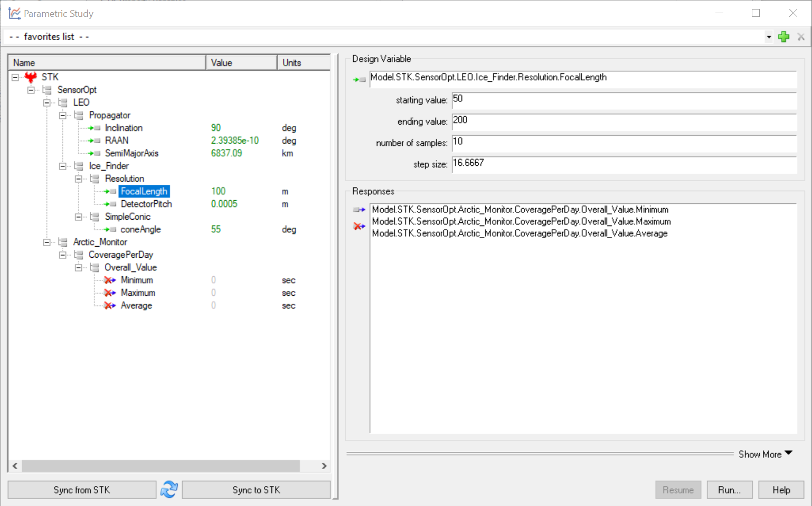This screenshot has height=506, width=812.
Task: Click the sync refresh arrows icon
Action: pos(169,490)
